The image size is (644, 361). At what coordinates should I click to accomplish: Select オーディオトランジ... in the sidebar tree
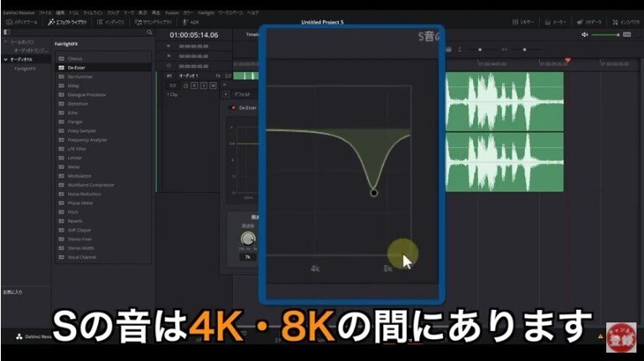(31, 50)
